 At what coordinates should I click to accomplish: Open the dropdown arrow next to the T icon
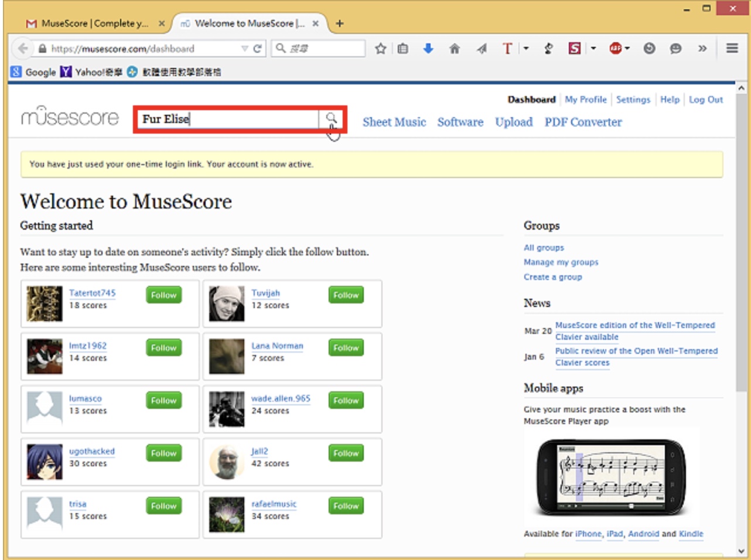click(x=525, y=49)
